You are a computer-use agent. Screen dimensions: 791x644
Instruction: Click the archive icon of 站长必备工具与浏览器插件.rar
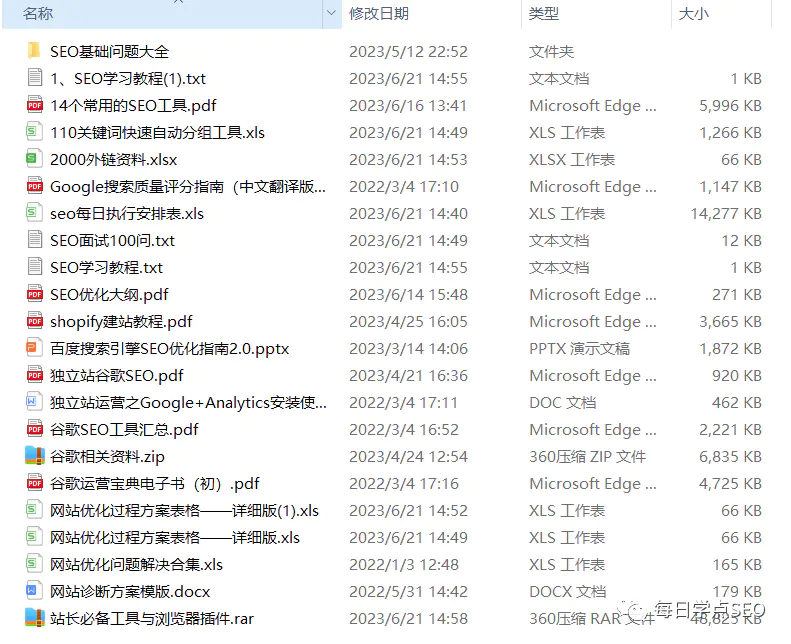click(34, 618)
